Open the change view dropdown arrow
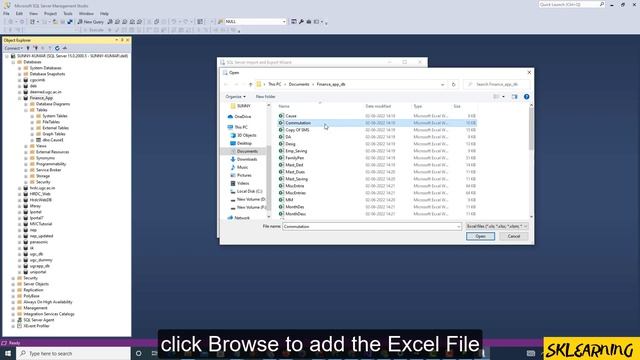The height and width of the screenshot is (360, 640). click(503, 97)
